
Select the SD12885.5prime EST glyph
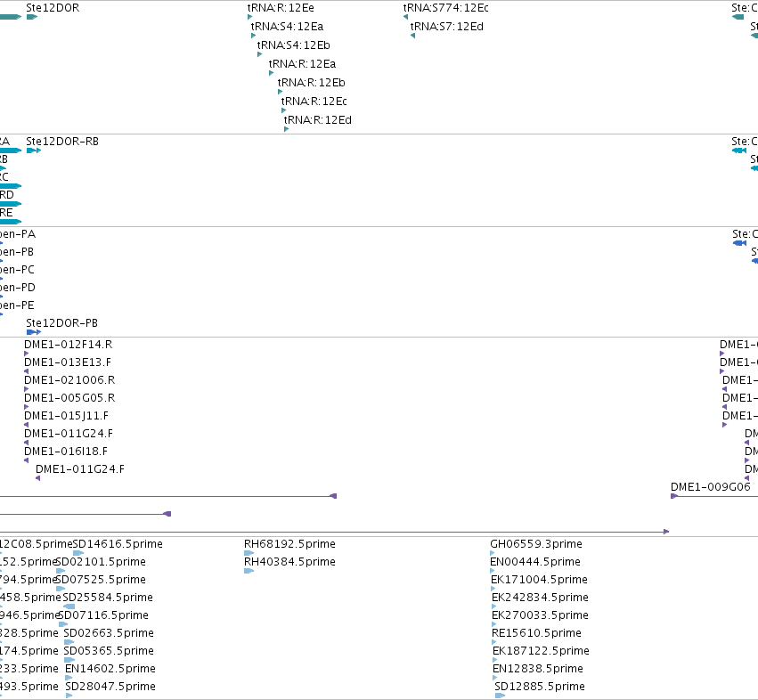[x=501, y=696]
